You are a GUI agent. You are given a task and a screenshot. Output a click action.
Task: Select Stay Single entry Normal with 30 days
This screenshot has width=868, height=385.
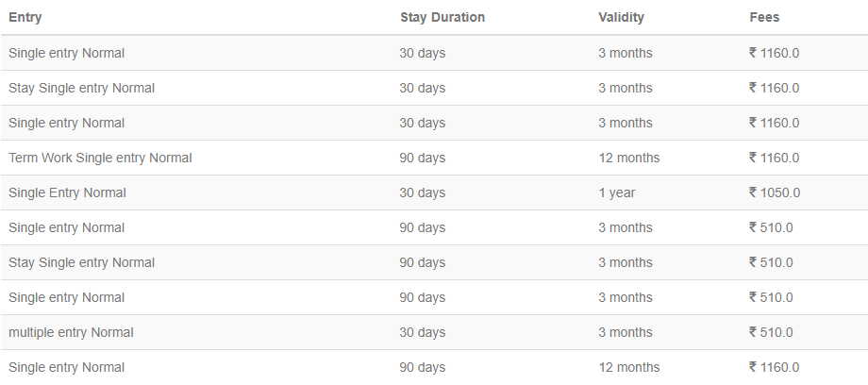coord(81,88)
